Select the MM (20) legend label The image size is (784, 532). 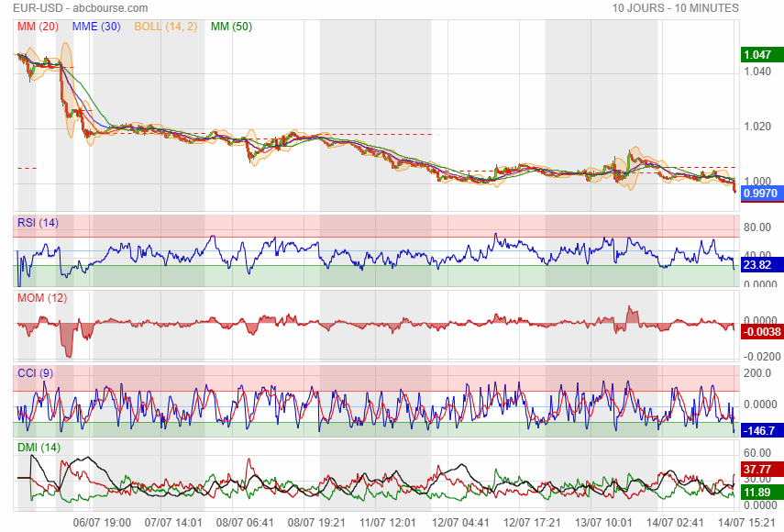(x=38, y=27)
